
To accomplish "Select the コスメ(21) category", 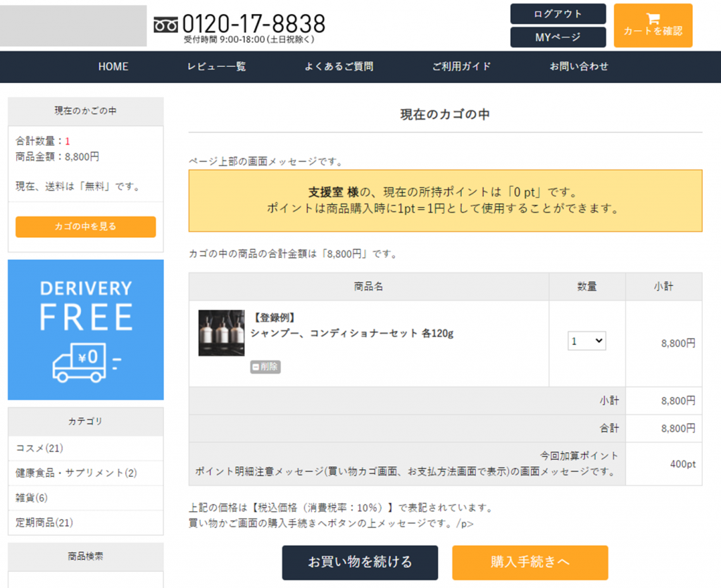I will click(40, 448).
